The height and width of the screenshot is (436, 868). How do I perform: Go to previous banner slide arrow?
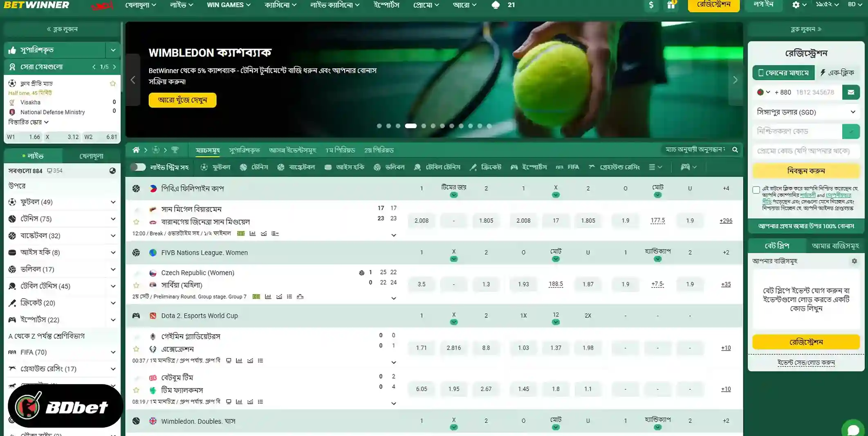pos(133,80)
